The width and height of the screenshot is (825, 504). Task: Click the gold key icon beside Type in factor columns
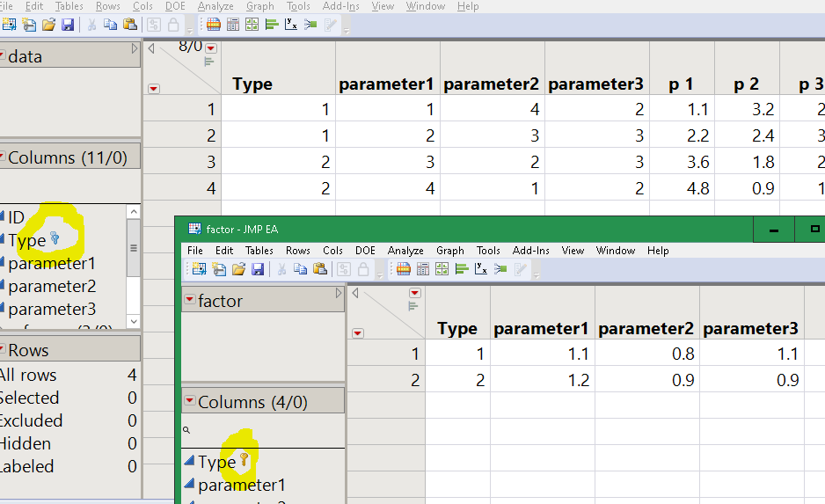coord(244,460)
